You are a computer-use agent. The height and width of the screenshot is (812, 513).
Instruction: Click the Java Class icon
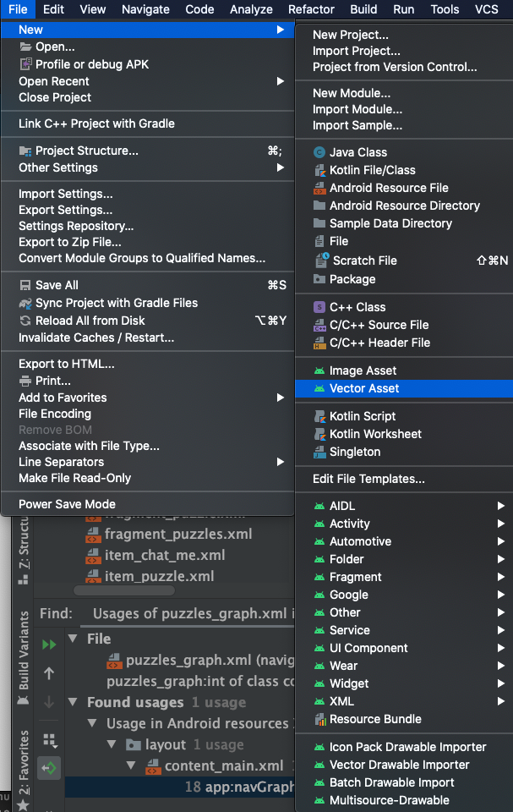point(319,152)
